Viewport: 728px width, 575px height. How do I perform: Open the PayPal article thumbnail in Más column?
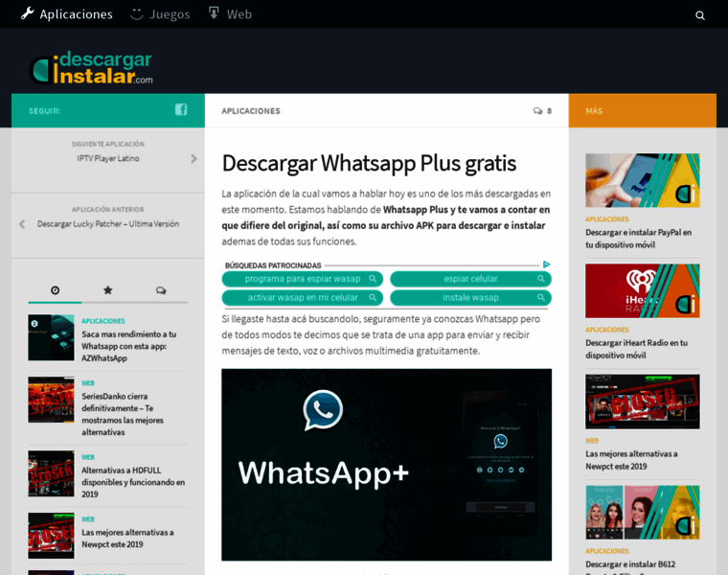click(x=643, y=180)
